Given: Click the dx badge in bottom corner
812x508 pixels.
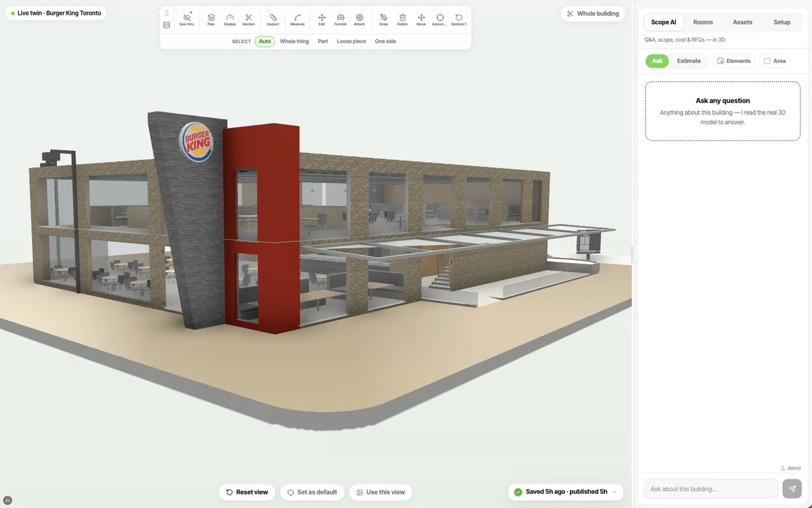Looking at the screenshot, I should coord(7,501).
